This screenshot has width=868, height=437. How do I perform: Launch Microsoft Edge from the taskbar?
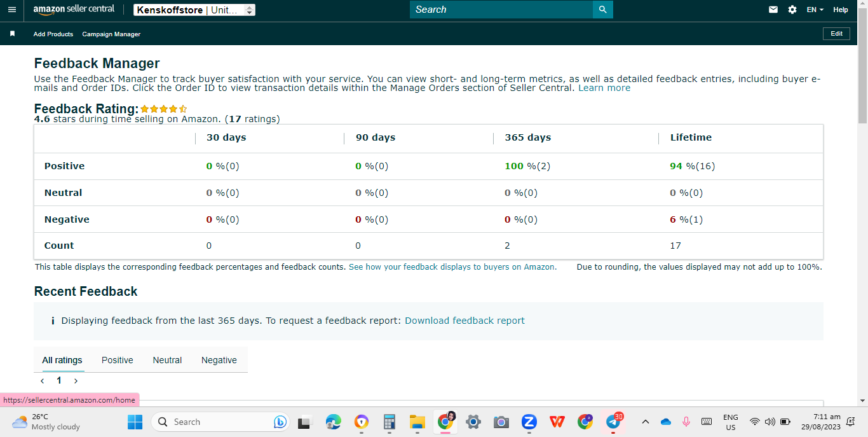pyautogui.click(x=333, y=422)
